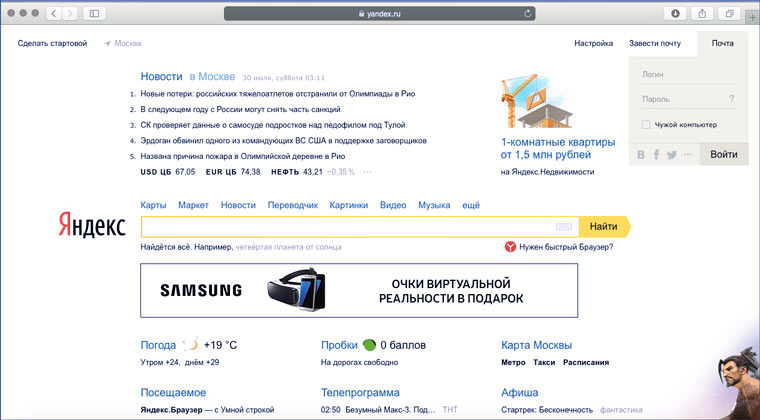This screenshot has width=760, height=420.
Task: Open Картинки service link
Action: tap(349, 205)
